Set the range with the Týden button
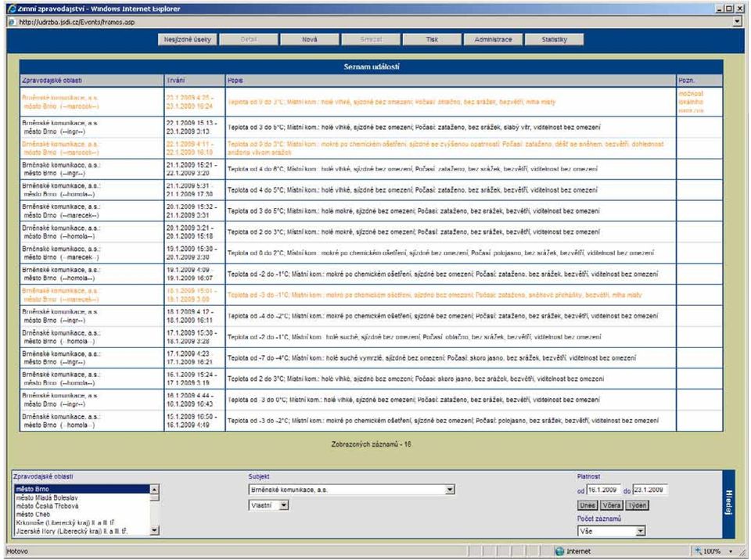The image size is (751, 560). [637, 505]
